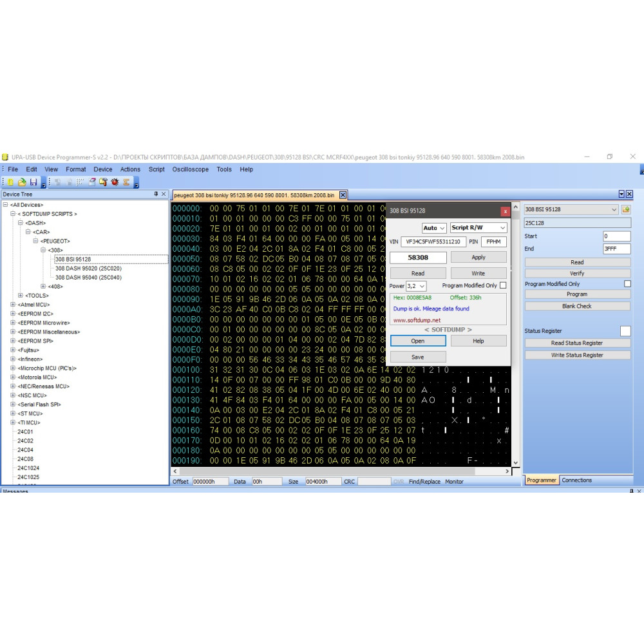Click Open in the script dialog
Viewport: 644px width, 644px height.
418,341
